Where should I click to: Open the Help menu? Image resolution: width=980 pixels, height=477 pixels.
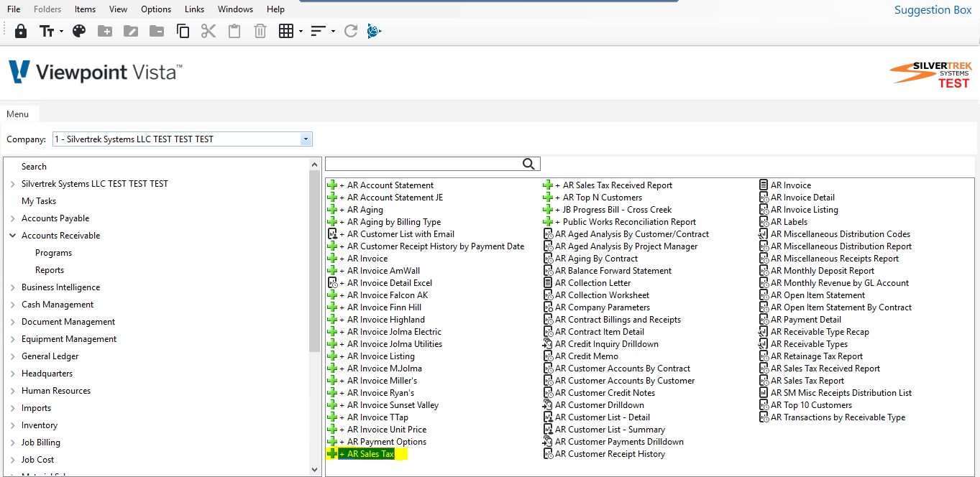tap(275, 9)
